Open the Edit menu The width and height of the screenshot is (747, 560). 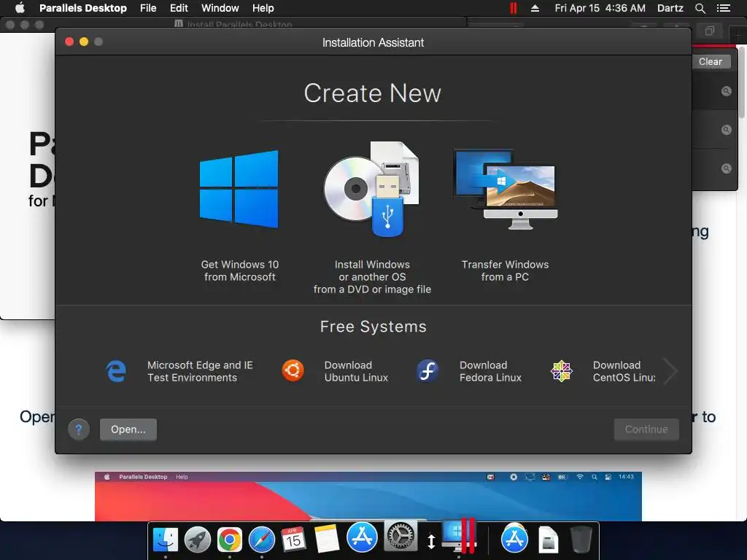pos(179,8)
